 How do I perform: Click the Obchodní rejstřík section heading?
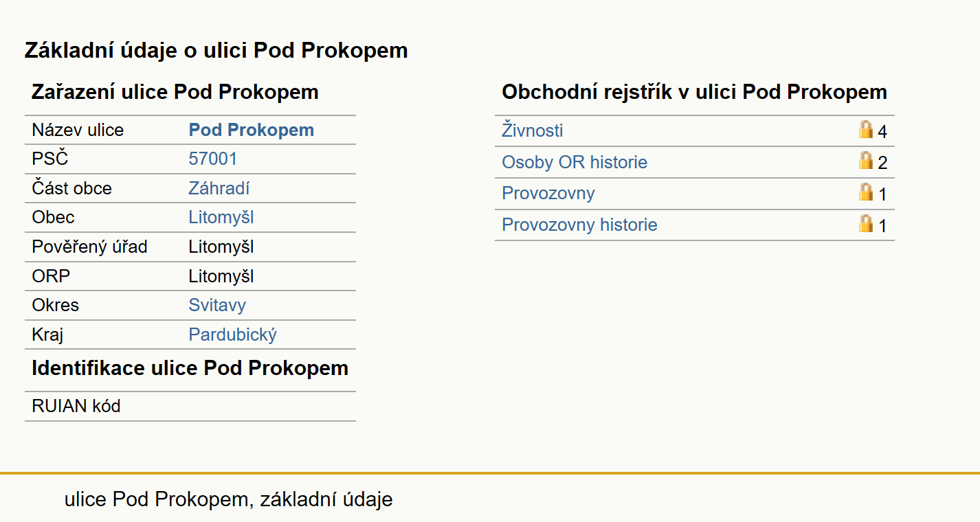point(694,92)
